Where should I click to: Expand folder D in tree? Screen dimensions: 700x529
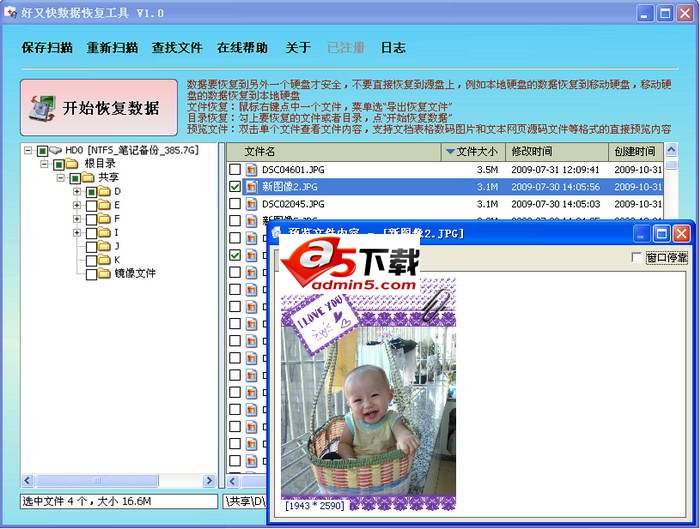pyautogui.click(x=77, y=192)
